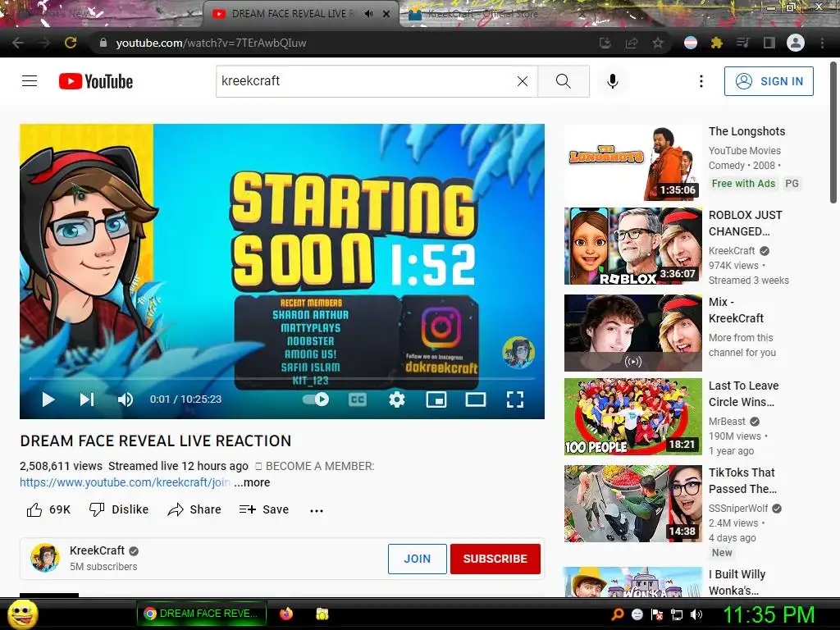Click the address bar URL

coord(211,43)
